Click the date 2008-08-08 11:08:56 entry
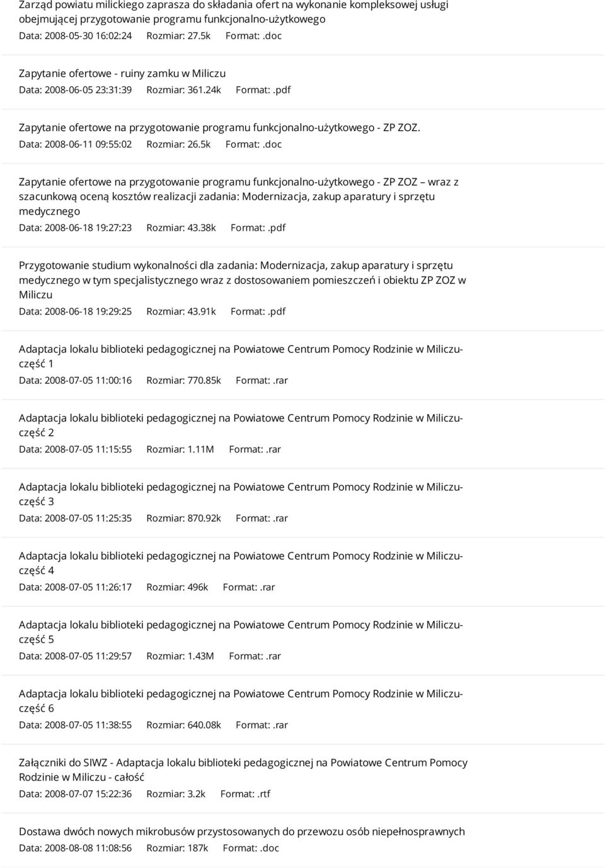This screenshot has width=605, height=868. point(76,848)
